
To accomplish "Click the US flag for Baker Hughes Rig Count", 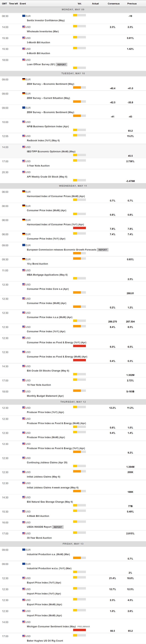I will (x=24, y=636).
